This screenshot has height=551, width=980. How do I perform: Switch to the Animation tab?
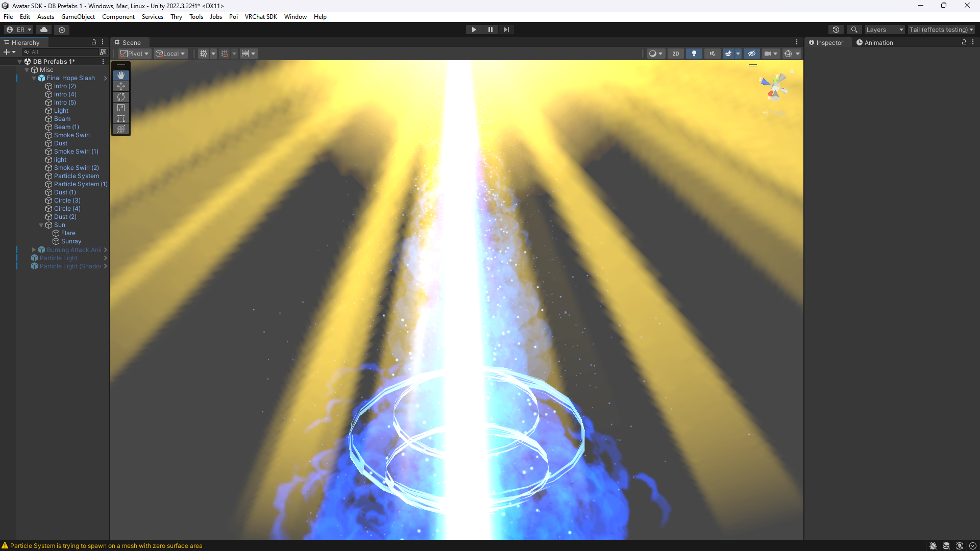pos(875,43)
